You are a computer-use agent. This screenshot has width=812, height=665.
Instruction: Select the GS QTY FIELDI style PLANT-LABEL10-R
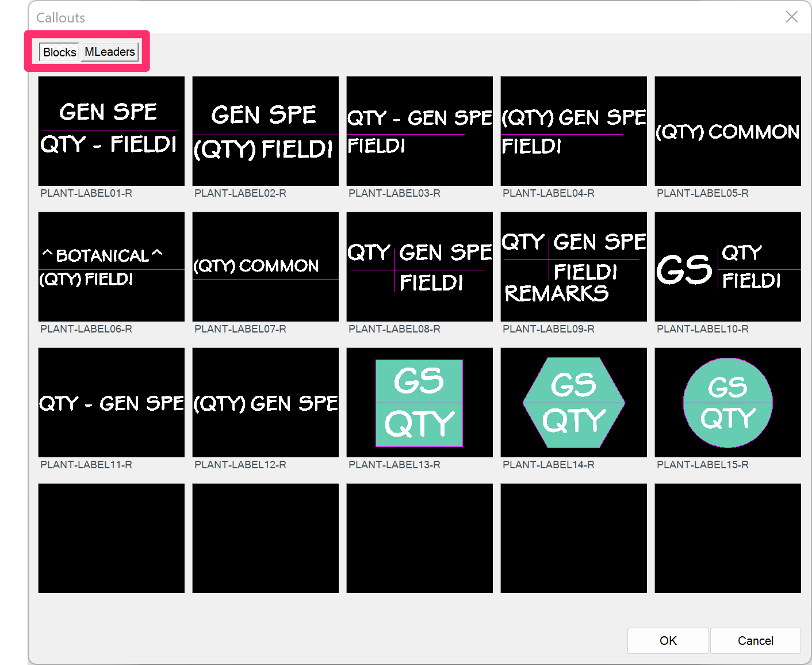[727, 266]
